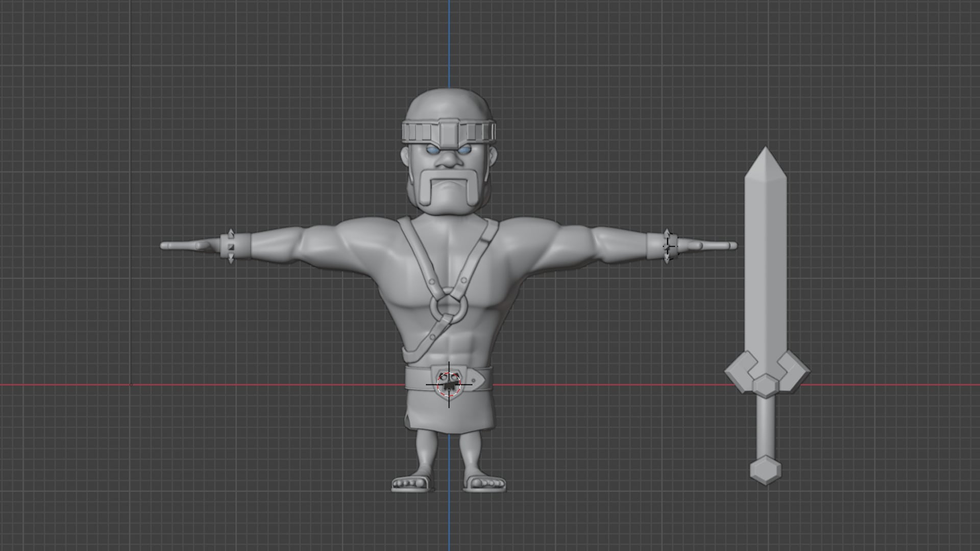The height and width of the screenshot is (551, 980).
Task: Click the sword's crossguard center gem
Action: pyautogui.click(x=766, y=385)
